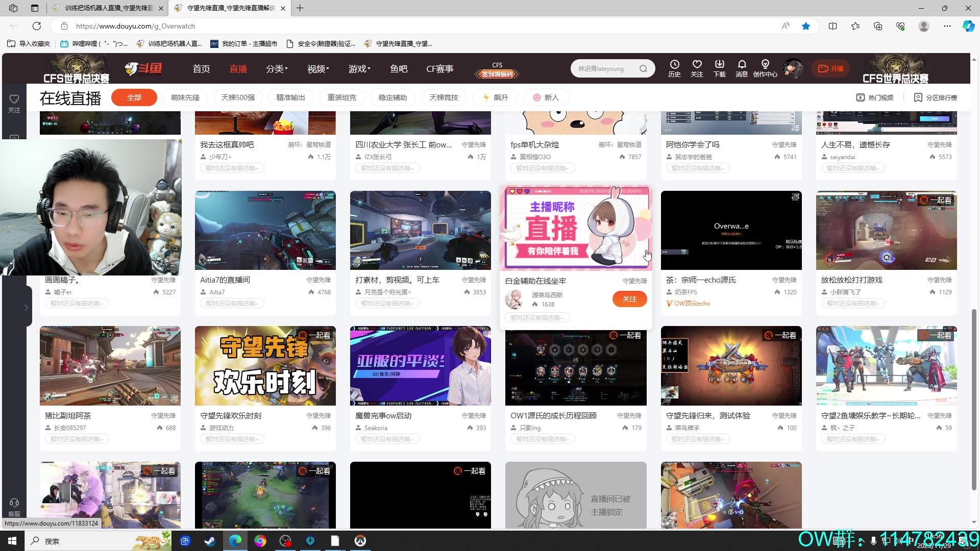The image size is (980, 551).
Task: Open the Edge taskbar icon
Action: pos(235,541)
